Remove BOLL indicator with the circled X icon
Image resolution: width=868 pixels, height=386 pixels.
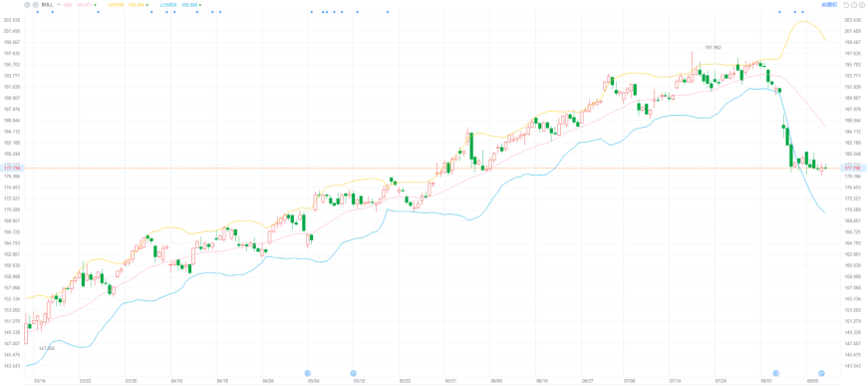pos(36,4)
